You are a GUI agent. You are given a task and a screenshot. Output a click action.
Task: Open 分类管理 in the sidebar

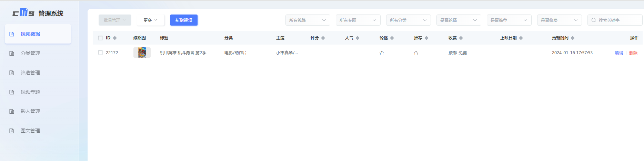tap(38, 53)
